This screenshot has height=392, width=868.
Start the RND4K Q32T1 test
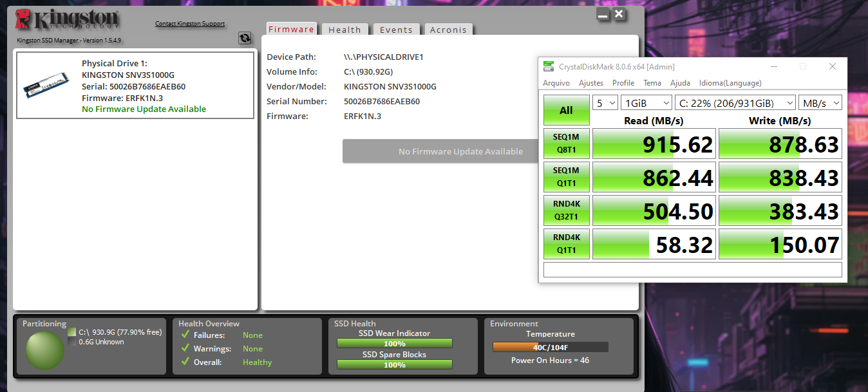pyautogui.click(x=566, y=210)
